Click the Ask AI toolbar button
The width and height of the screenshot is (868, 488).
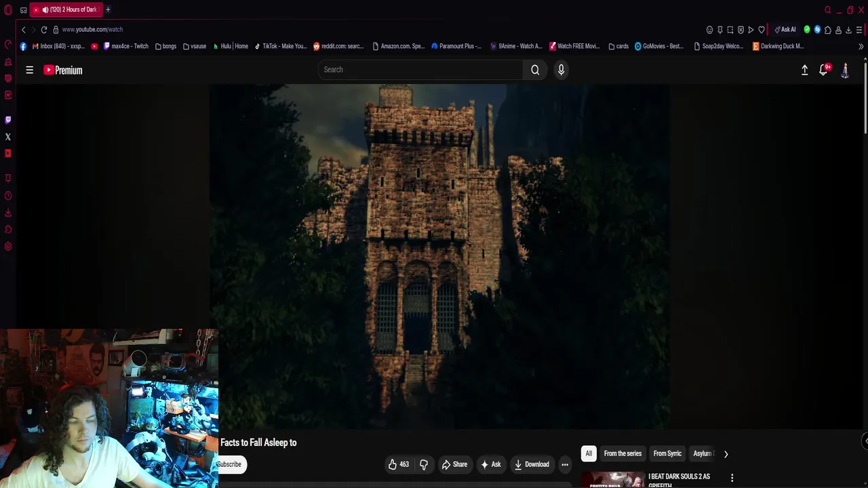(785, 30)
